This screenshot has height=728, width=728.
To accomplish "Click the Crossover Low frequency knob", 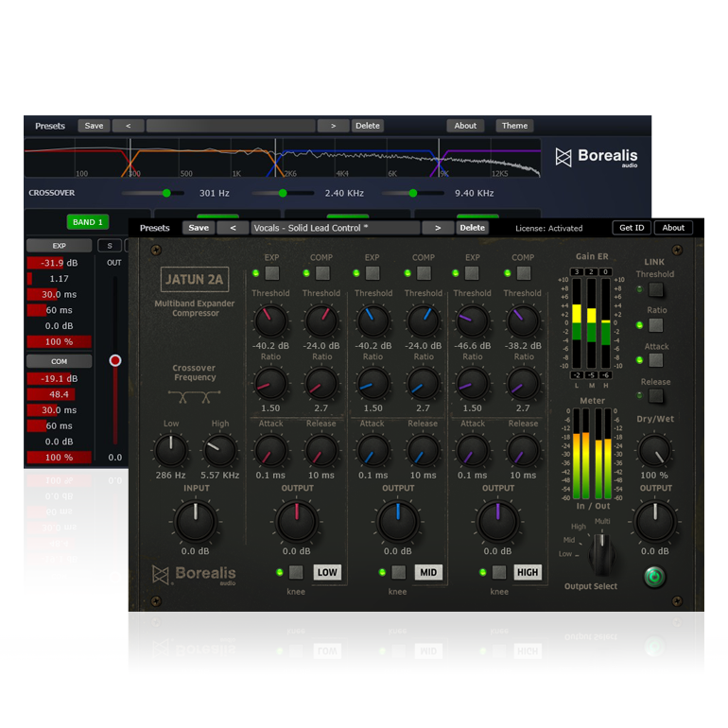I will [x=171, y=450].
